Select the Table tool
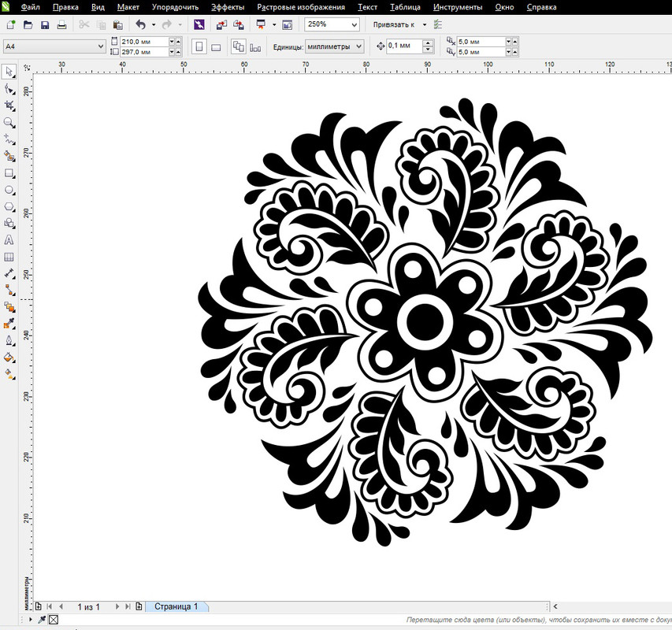This screenshot has height=630, width=672. coord(9,257)
